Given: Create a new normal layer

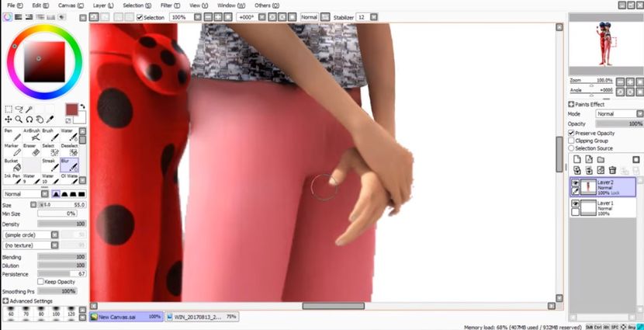Looking at the screenshot, I should (577, 159).
